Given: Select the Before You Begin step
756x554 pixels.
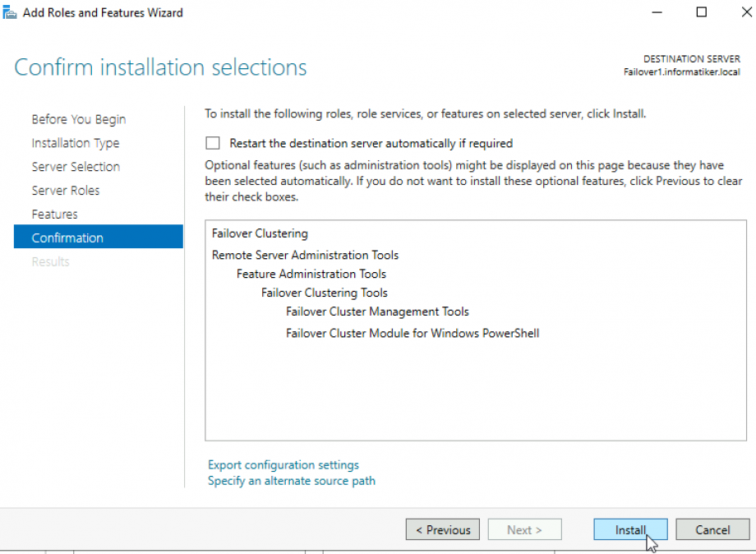Looking at the screenshot, I should [x=78, y=118].
